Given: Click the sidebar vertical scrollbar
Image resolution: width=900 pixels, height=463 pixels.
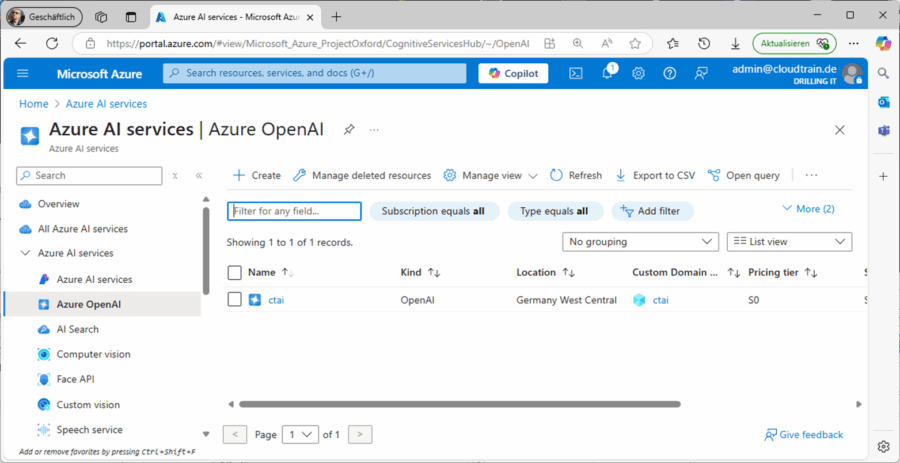Looking at the screenshot, I should pyautogui.click(x=206, y=251).
